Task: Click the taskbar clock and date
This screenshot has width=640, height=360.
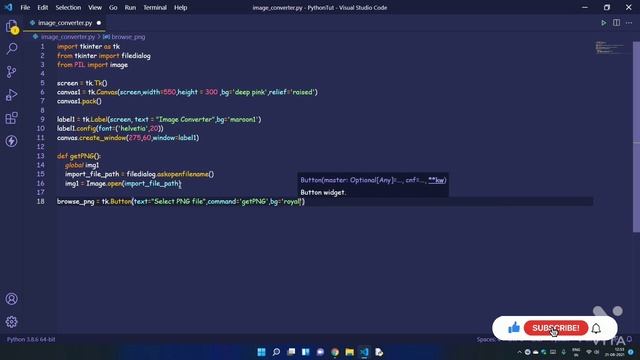Action: (x=614, y=352)
